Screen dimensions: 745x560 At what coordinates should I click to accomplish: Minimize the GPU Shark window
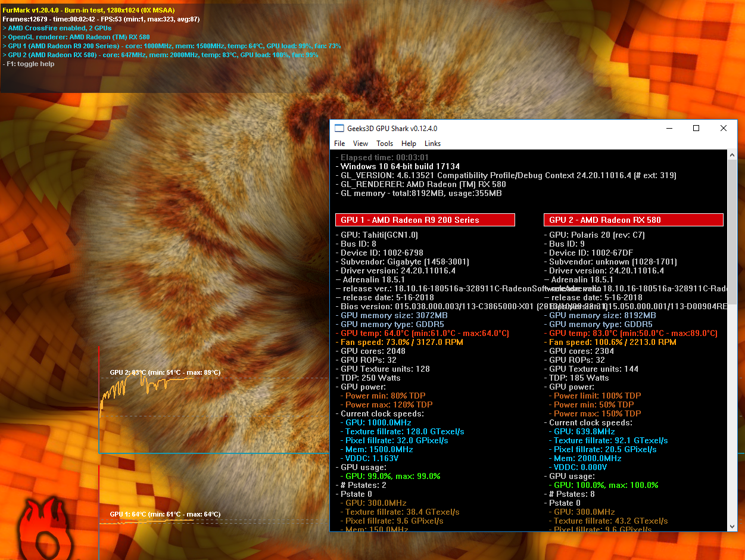(x=669, y=128)
